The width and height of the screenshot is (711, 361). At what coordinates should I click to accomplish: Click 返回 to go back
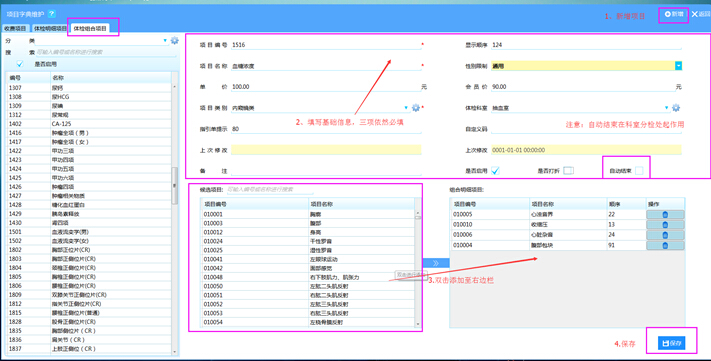pyautogui.click(x=701, y=15)
